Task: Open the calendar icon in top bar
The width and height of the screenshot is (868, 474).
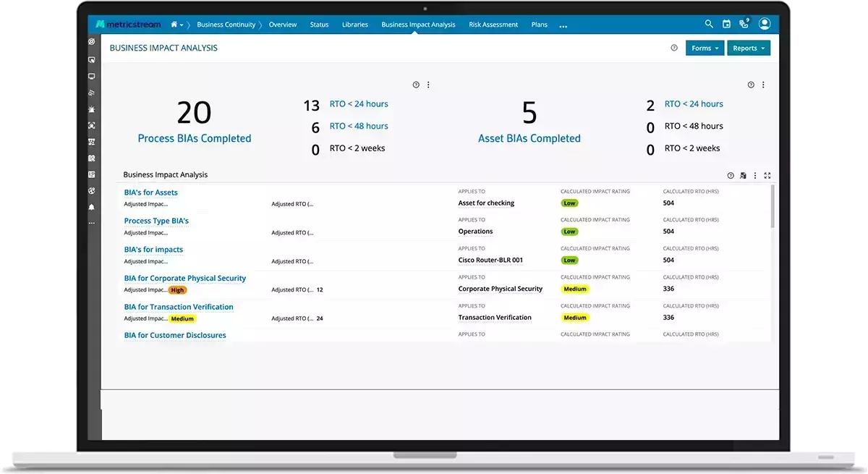Action: click(x=726, y=24)
